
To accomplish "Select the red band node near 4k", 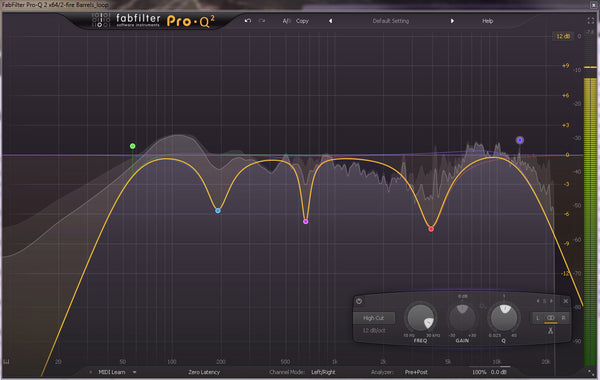I will (431, 229).
